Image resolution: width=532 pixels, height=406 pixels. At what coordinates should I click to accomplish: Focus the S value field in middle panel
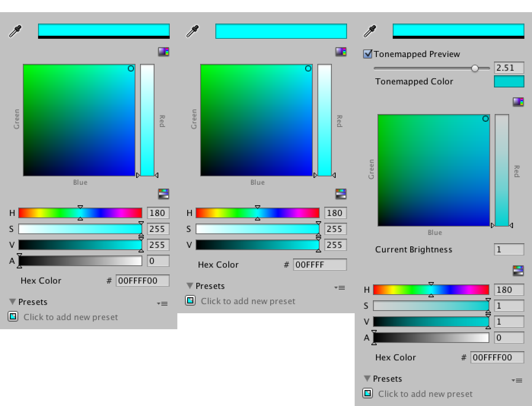tap(335, 229)
